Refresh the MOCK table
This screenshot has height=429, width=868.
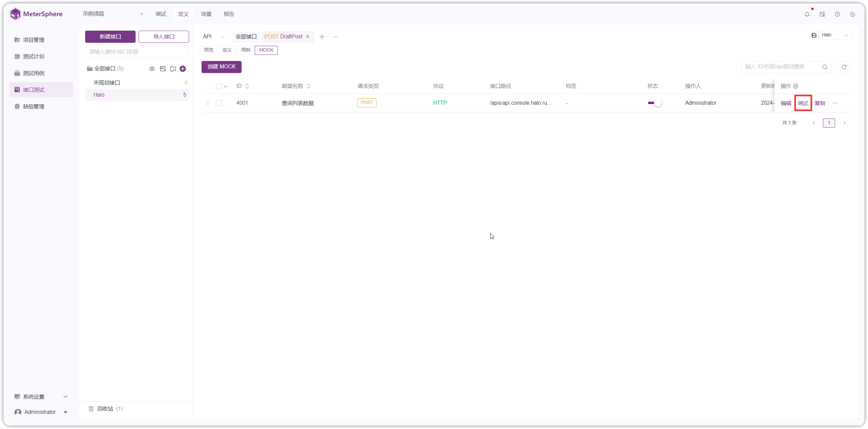point(844,67)
